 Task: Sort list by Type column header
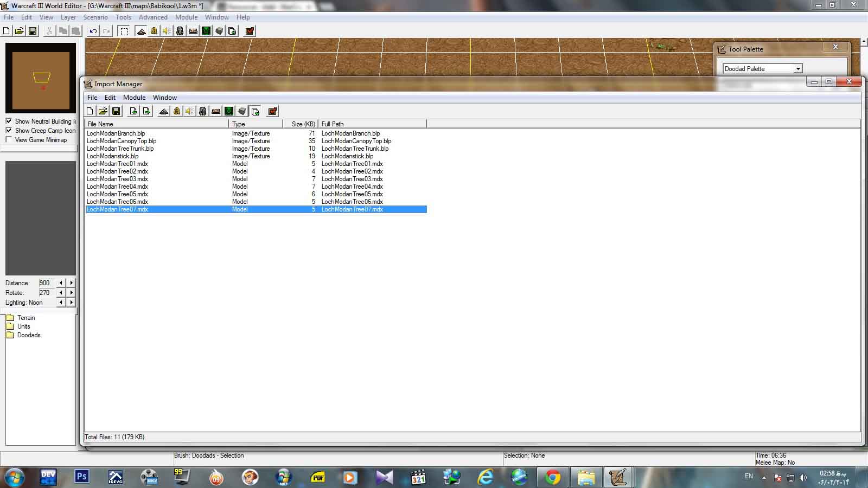coord(256,124)
